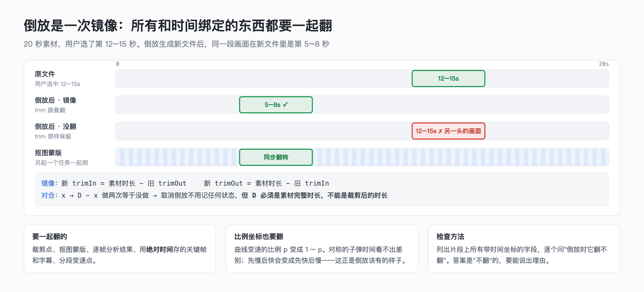Viewport: 644px width, 292px height.
Task: Click the blue 镜像 formula label
Action: [48, 183]
